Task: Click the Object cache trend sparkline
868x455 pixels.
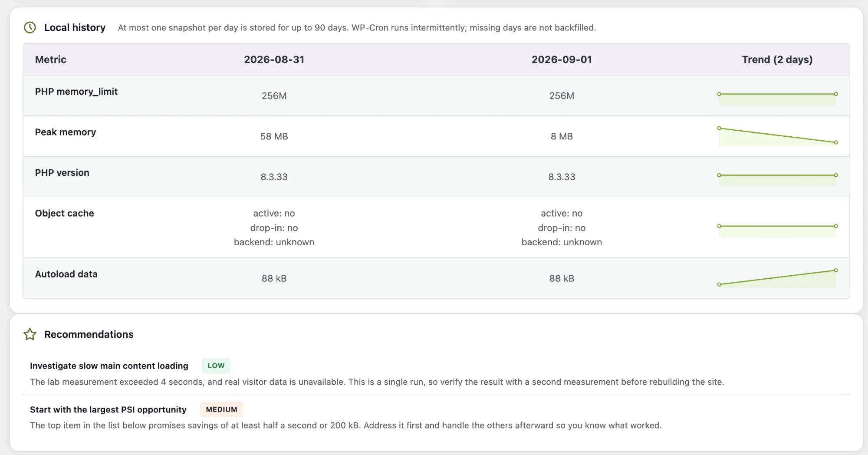Action: point(777,230)
